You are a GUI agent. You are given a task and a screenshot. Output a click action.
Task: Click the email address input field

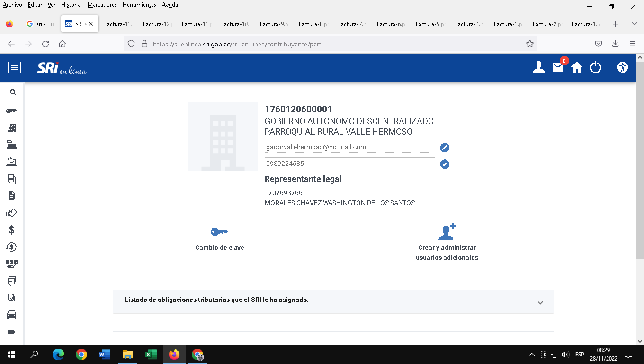[x=349, y=147]
